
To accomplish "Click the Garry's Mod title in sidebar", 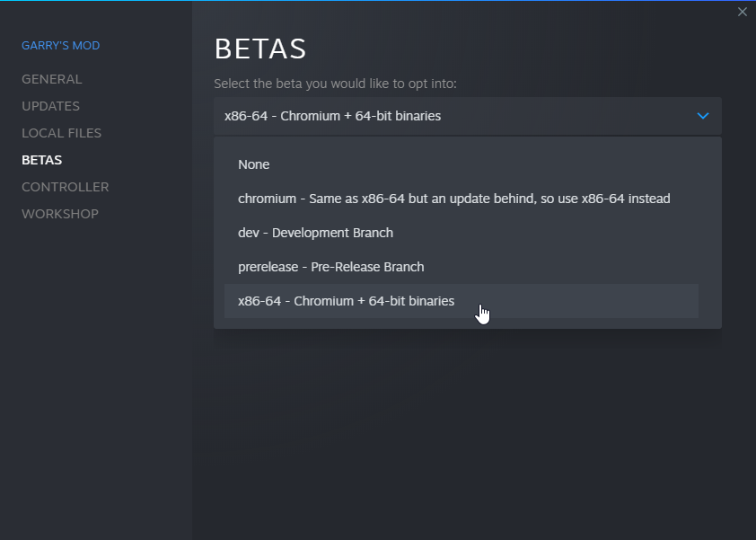I will pos(60,46).
